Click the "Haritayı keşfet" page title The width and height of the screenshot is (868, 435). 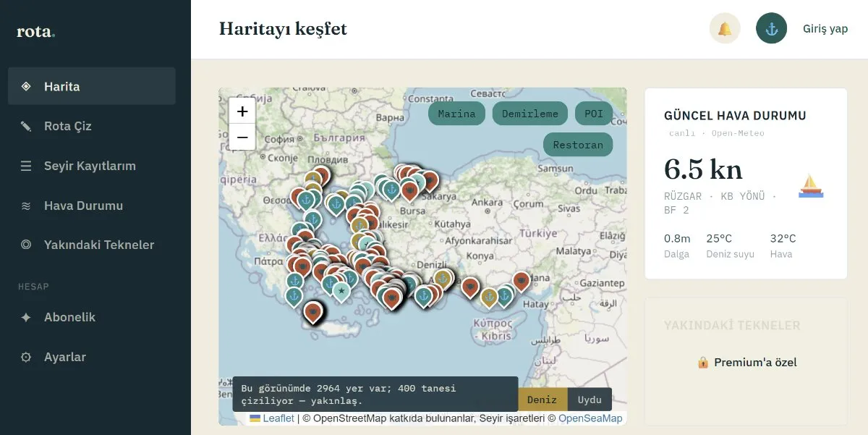283,29
